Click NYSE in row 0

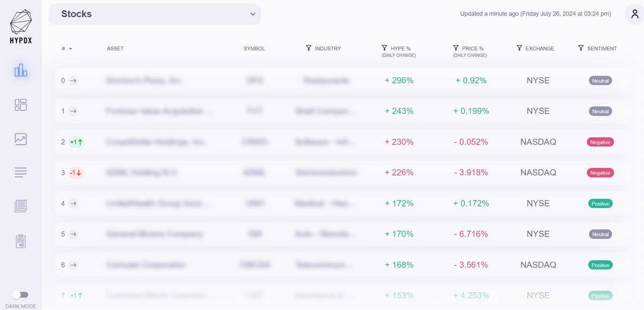click(x=538, y=80)
